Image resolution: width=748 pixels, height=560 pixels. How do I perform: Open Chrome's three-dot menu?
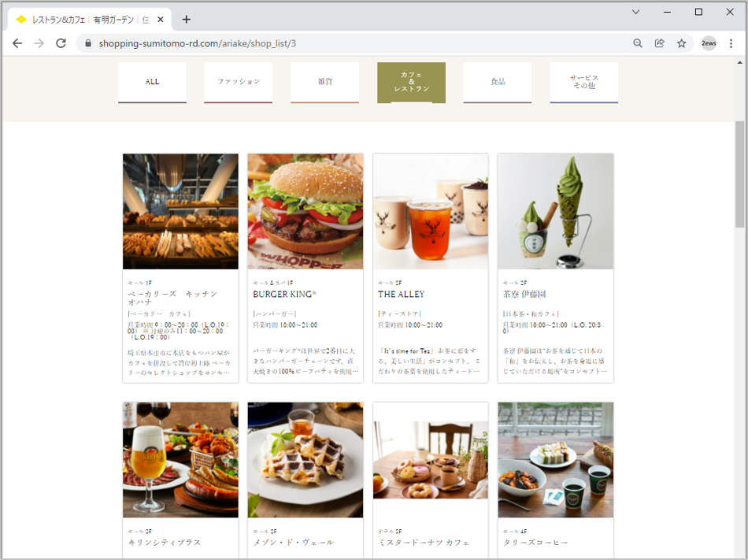(x=731, y=43)
